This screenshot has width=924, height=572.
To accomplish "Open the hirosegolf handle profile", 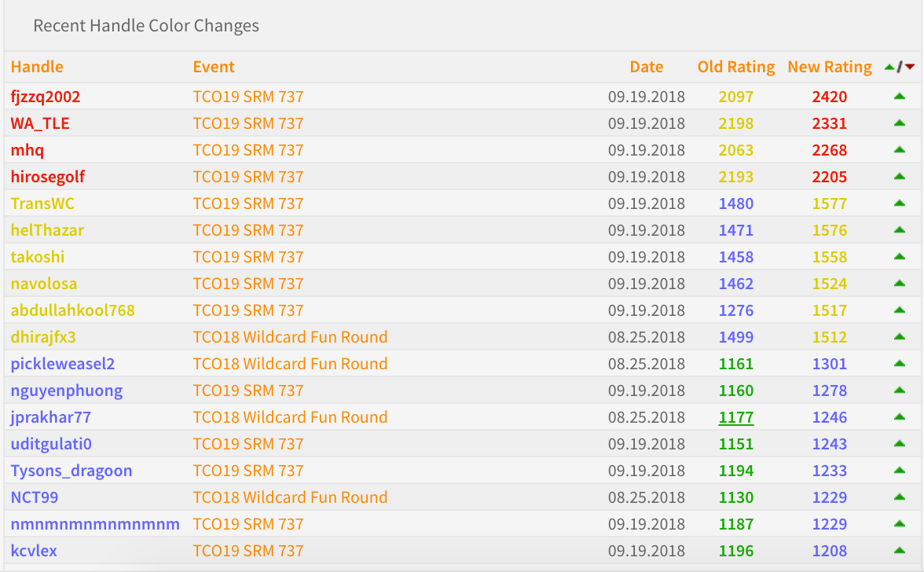I will point(48,177).
